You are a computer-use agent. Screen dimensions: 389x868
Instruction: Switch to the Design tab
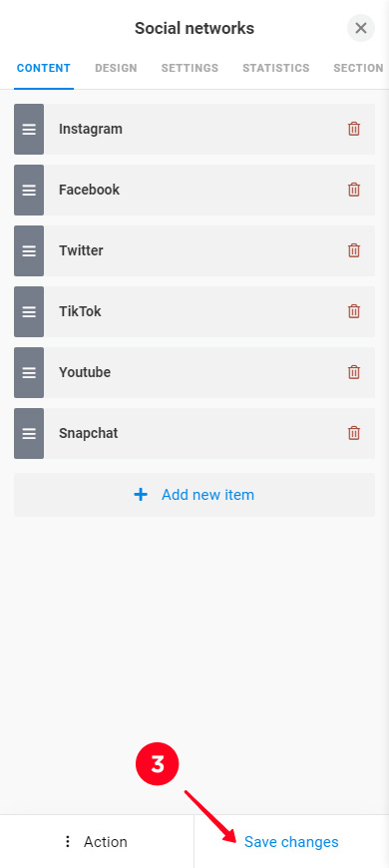(x=116, y=68)
